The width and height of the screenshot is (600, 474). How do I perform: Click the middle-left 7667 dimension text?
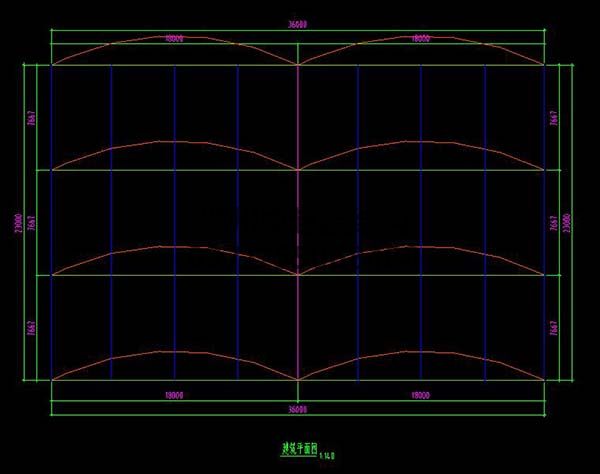pos(32,222)
